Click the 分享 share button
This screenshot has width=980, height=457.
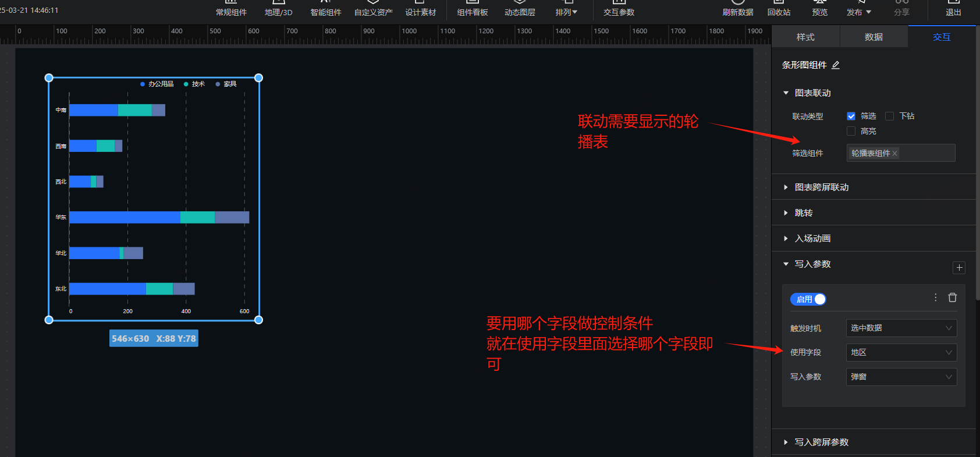(x=901, y=9)
